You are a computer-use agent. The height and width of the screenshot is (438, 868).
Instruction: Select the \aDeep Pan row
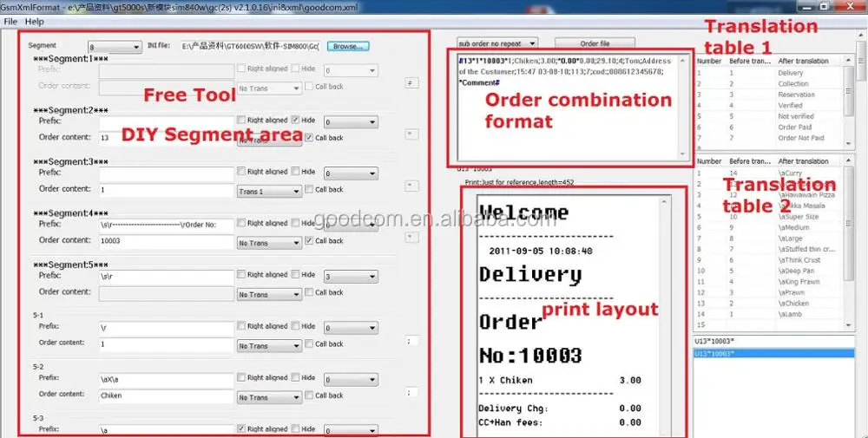pos(769,271)
